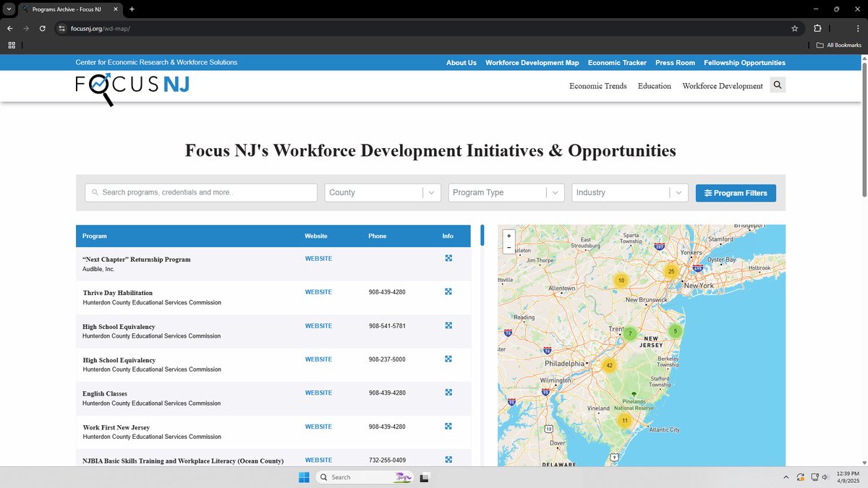Open the Program Type dropdown
This screenshot has height=488, width=868.
(x=506, y=192)
